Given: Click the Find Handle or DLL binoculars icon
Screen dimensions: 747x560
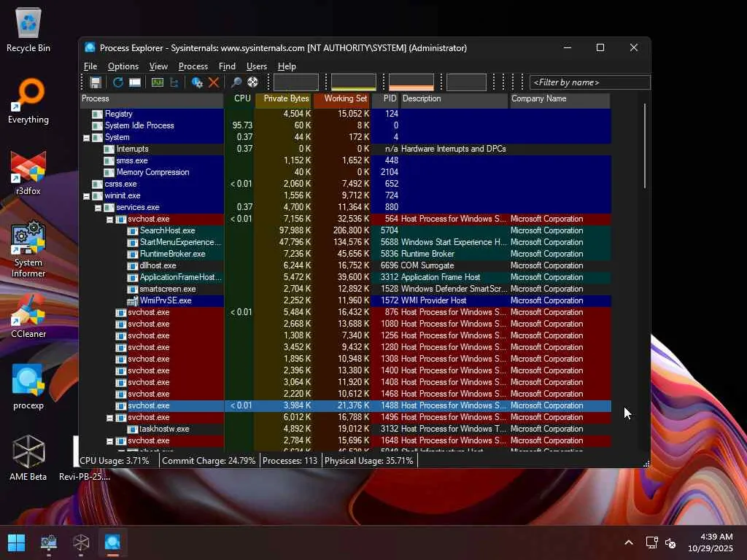Looking at the screenshot, I should (x=236, y=82).
